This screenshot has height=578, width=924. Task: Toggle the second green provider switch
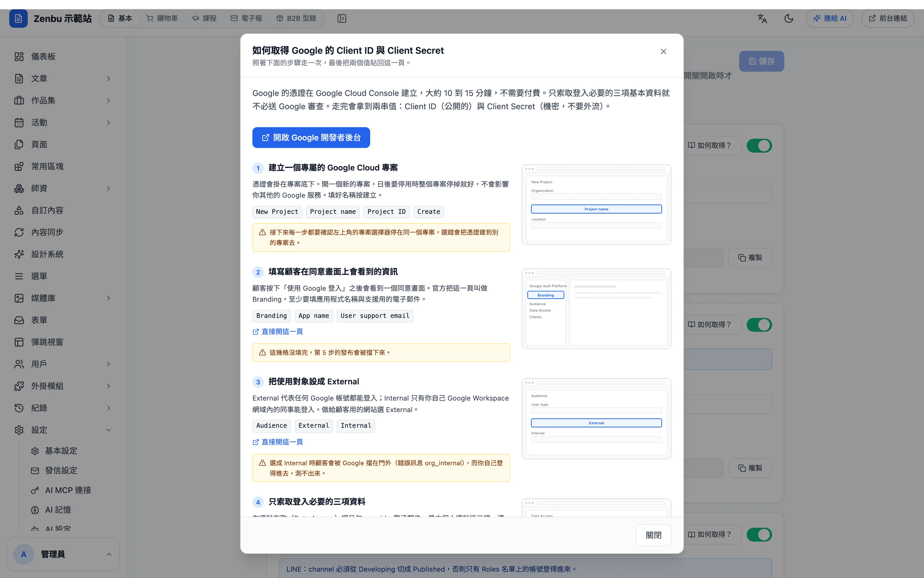point(759,325)
